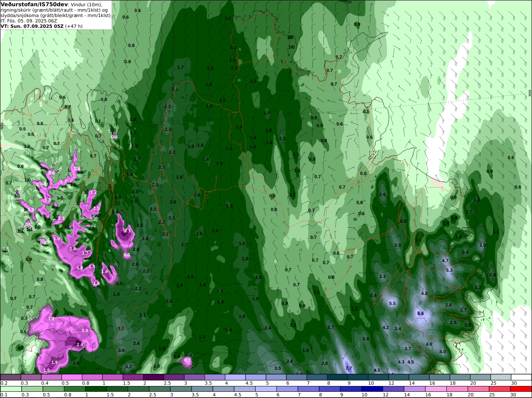Click the initial time 'IT: Fös. 05. 09. 2025 06Z'
Screen dimensions: 532x398
[29, 20]
